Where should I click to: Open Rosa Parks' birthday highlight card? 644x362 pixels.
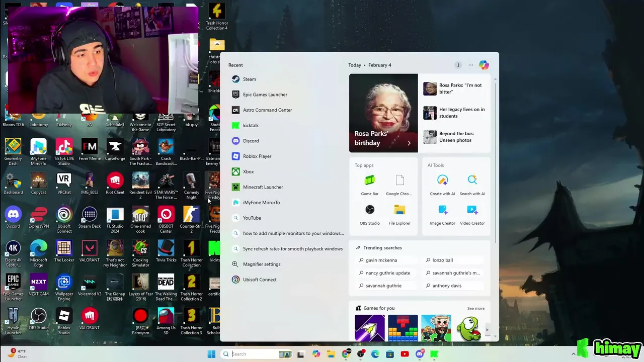[x=383, y=113]
